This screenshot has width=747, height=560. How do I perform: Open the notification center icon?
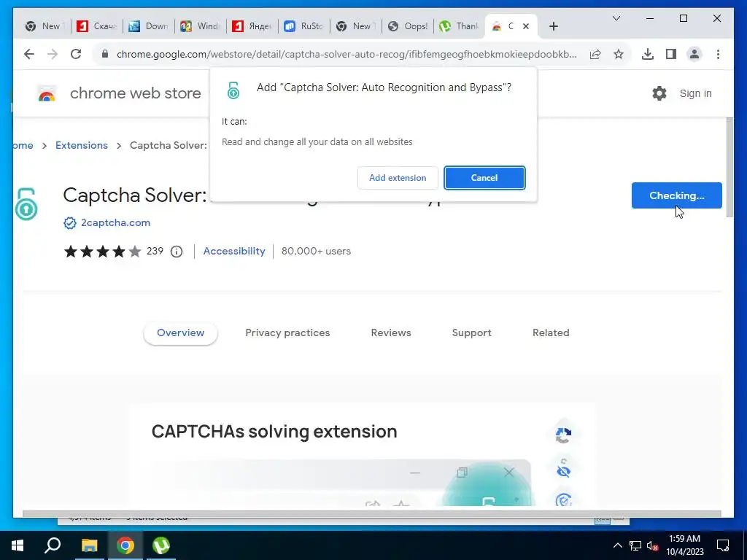[x=723, y=545]
